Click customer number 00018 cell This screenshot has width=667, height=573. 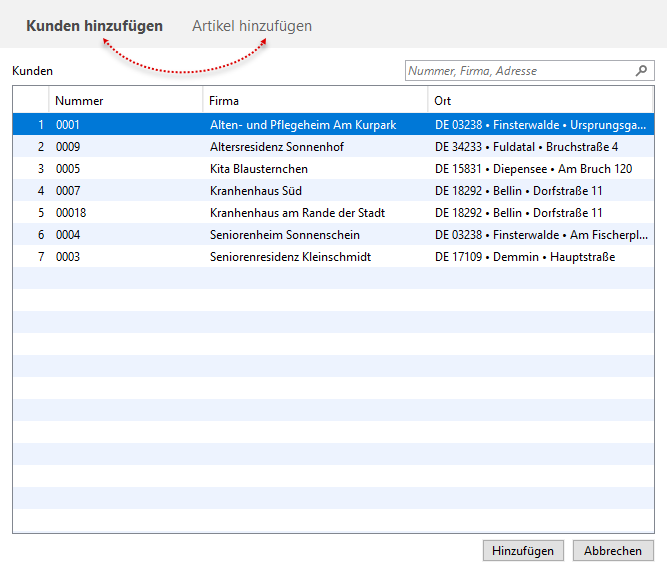(x=71, y=213)
